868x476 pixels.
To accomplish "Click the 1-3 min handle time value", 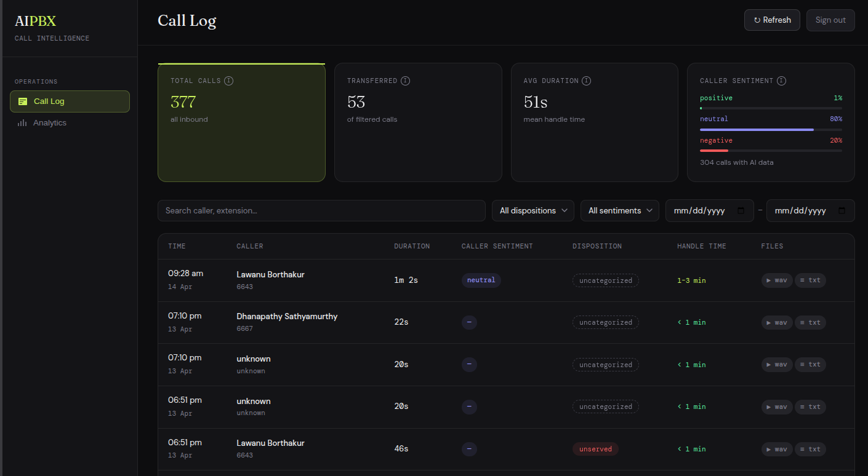I will pos(691,280).
